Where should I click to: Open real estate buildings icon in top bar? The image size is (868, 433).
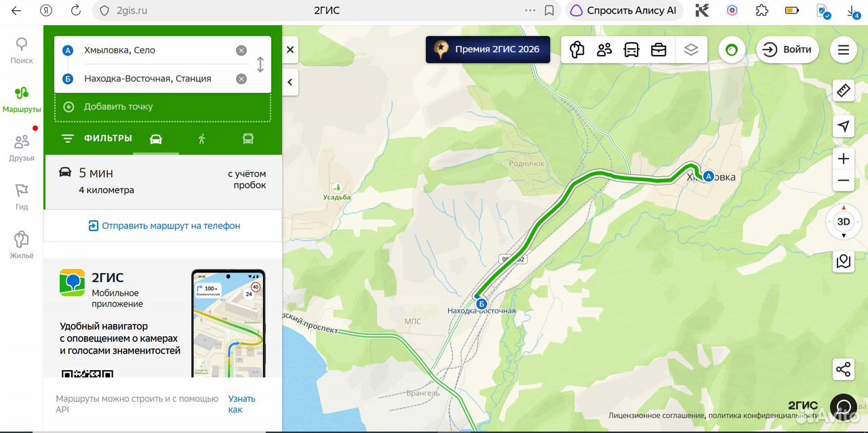577,49
